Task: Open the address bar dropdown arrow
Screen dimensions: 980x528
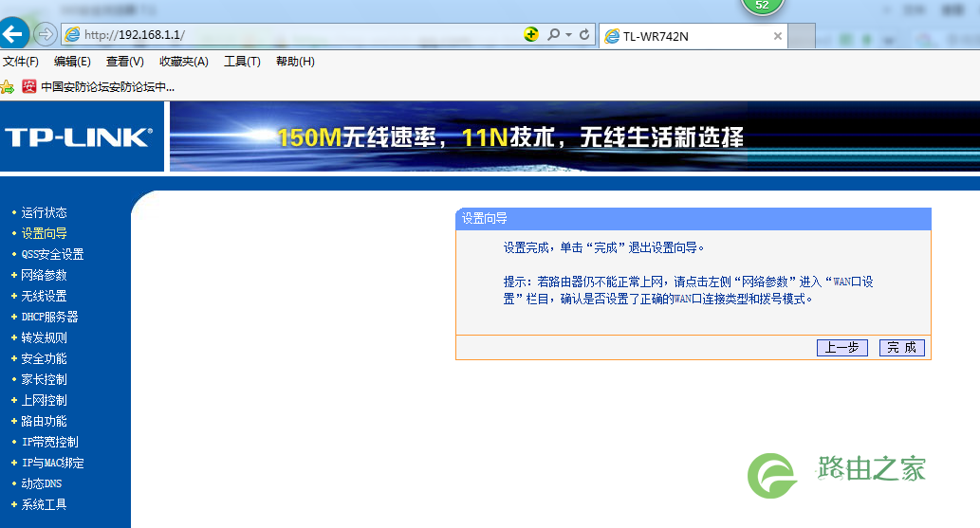Action: 569,35
